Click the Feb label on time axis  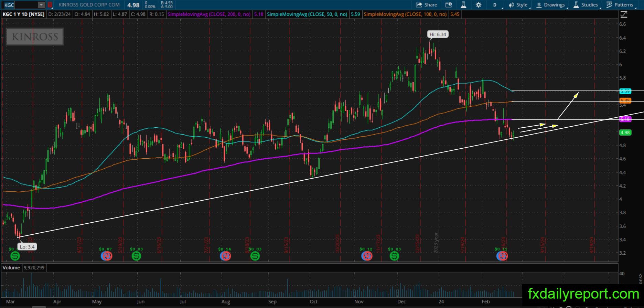(485, 302)
